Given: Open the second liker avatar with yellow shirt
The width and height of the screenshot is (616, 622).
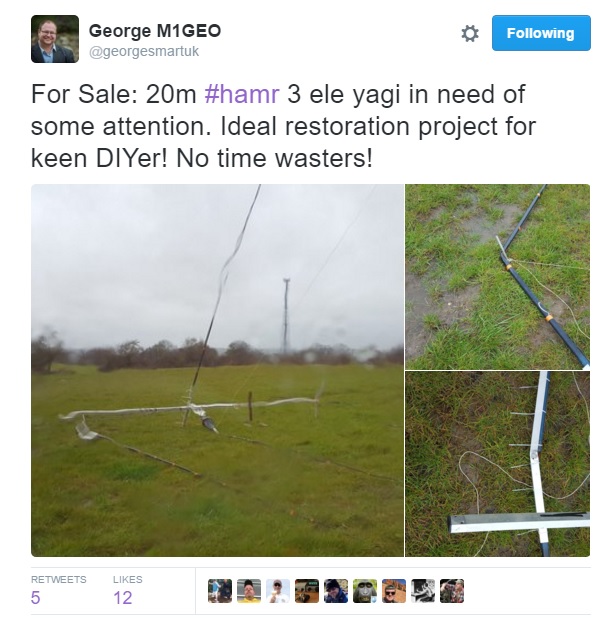Looking at the screenshot, I should coord(249,591).
